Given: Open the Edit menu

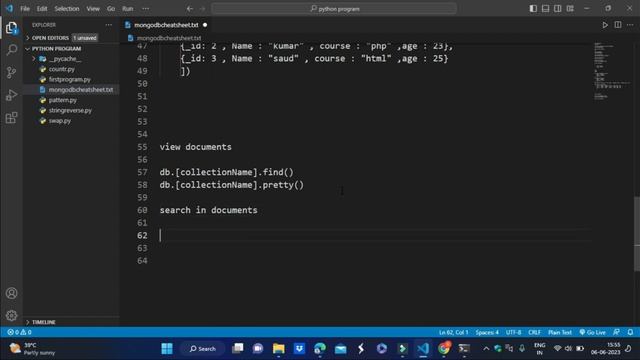Looking at the screenshot, I should coord(42,9).
